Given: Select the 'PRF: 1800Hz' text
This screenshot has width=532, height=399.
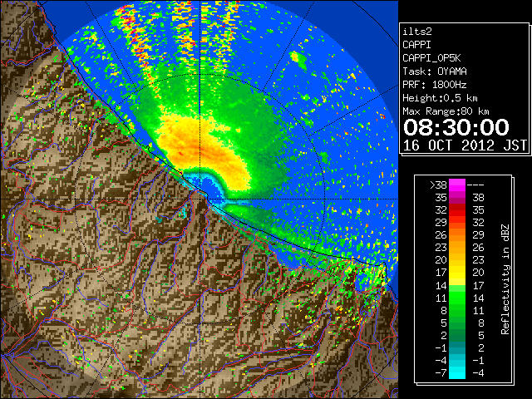Looking at the screenshot, I should point(435,85).
